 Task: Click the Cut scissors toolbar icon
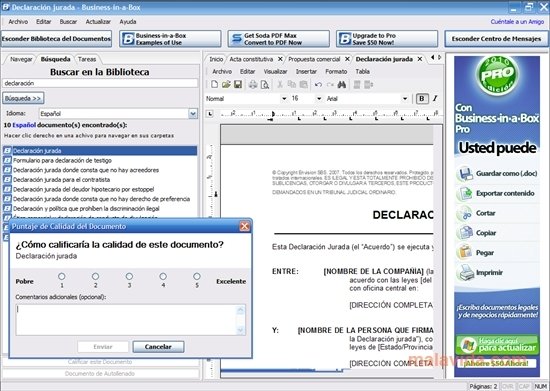tap(280, 85)
